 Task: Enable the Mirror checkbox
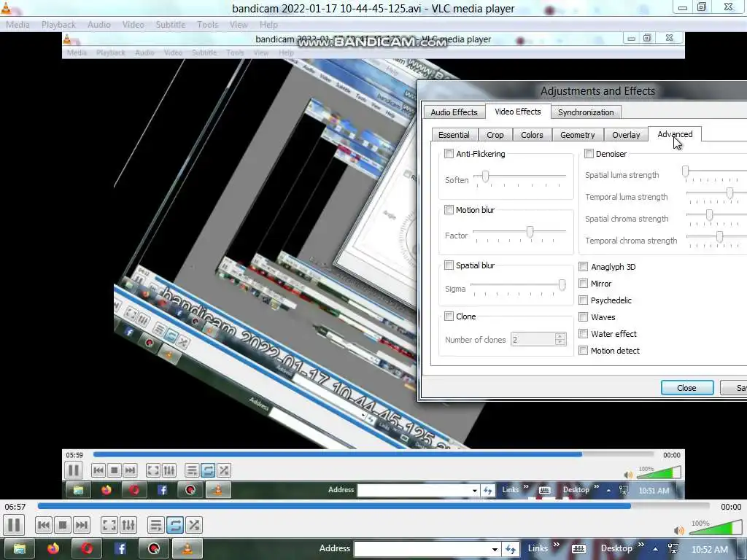click(583, 284)
